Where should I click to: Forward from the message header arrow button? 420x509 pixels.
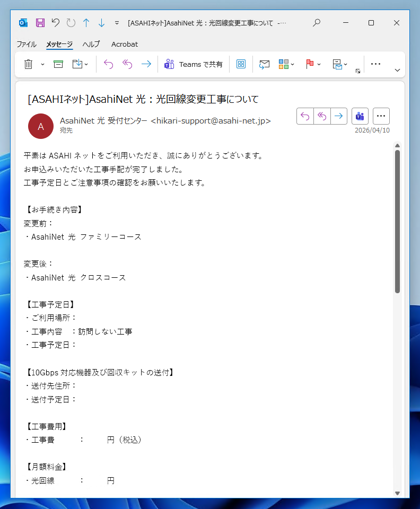pos(339,116)
